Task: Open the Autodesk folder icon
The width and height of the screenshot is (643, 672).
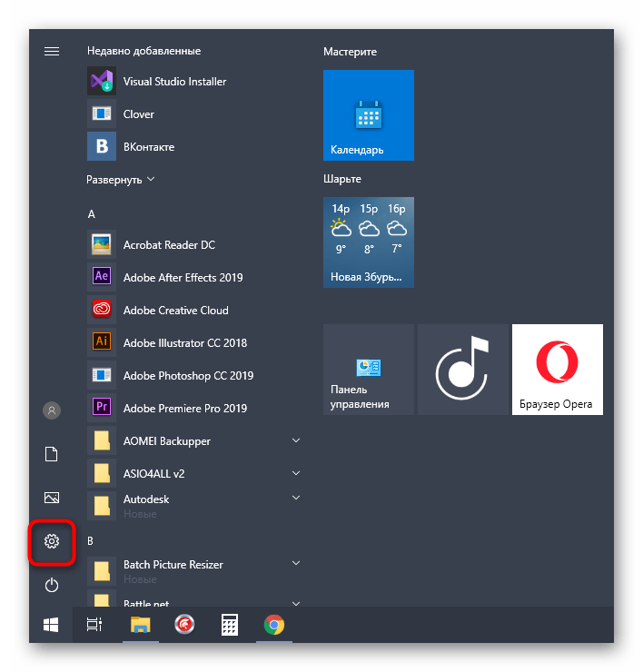Action: (102, 505)
